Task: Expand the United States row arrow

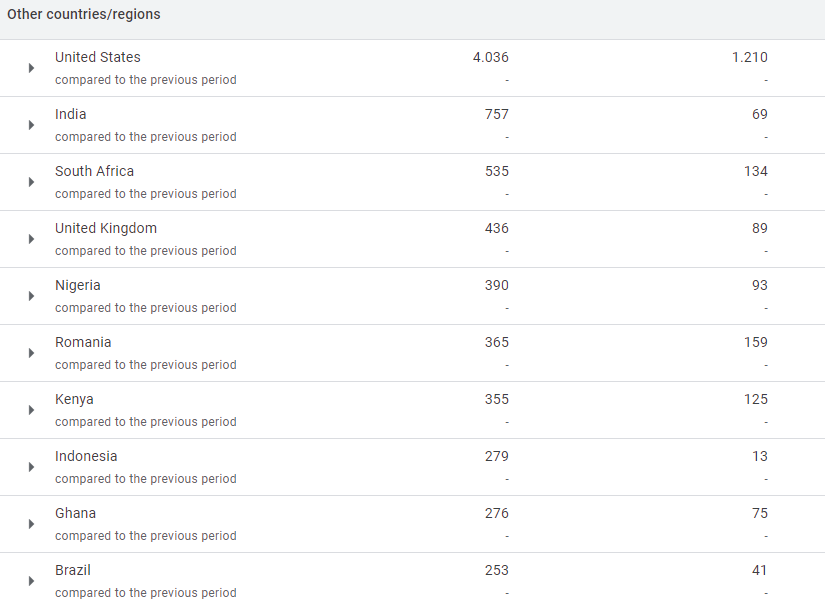Action: click(x=31, y=68)
